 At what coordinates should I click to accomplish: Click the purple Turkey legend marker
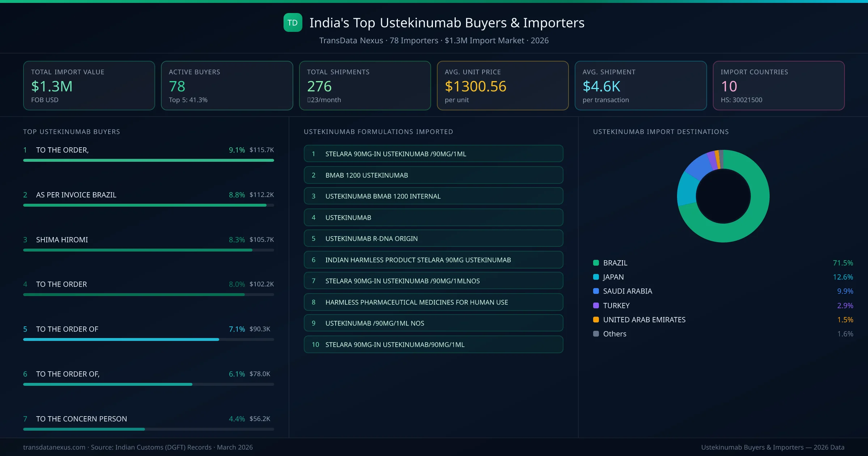(x=596, y=305)
